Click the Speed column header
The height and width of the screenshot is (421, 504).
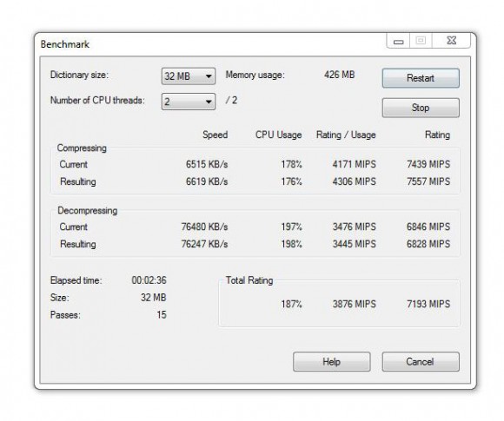pyautogui.click(x=215, y=135)
